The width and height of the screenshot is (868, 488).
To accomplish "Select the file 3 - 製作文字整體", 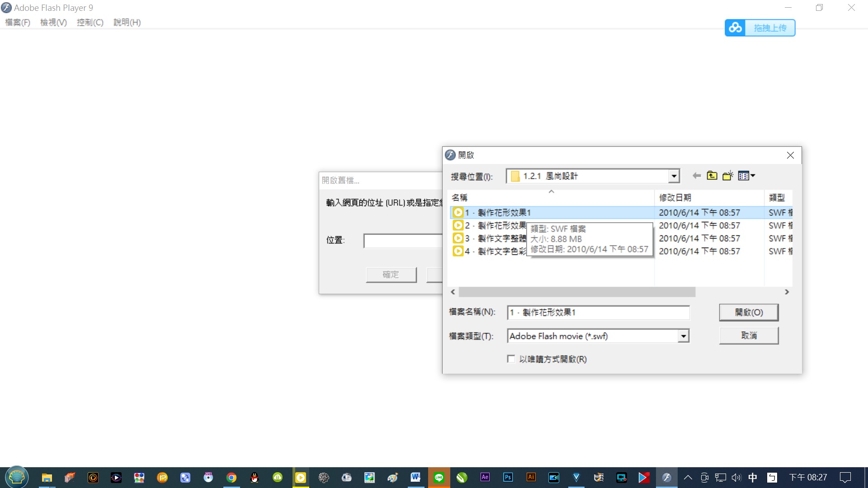I will tap(495, 239).
